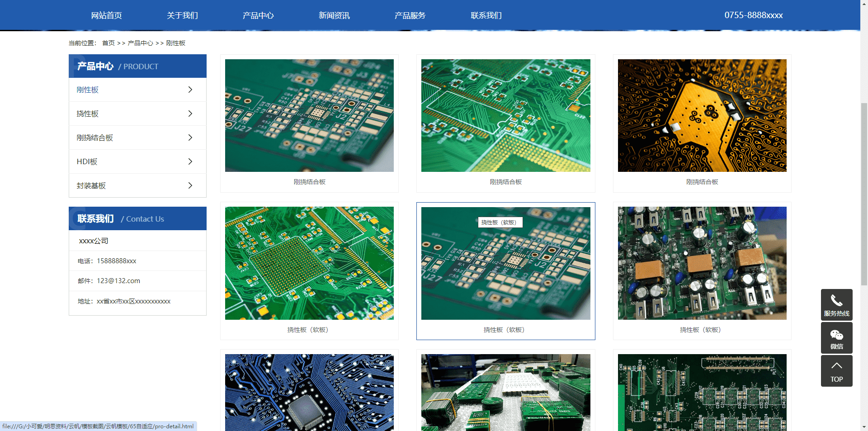The image size is (868, 431).
Task: Select HDI板 in the product sidebar
Action: pyautogui.click(x=137, y=161)
